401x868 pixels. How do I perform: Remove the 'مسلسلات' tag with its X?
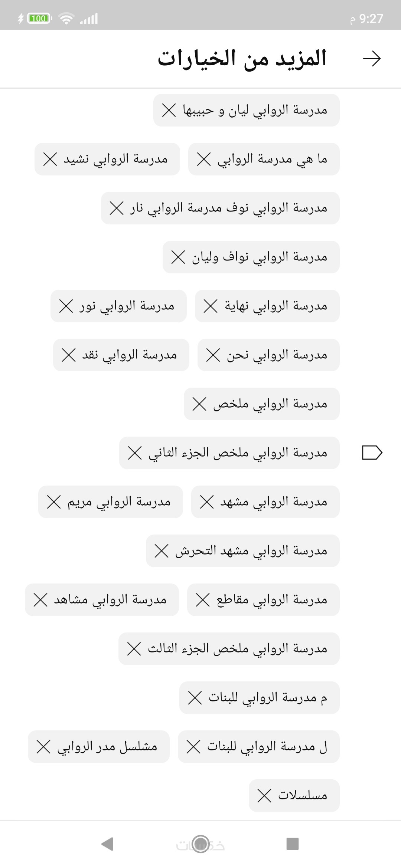264,795
